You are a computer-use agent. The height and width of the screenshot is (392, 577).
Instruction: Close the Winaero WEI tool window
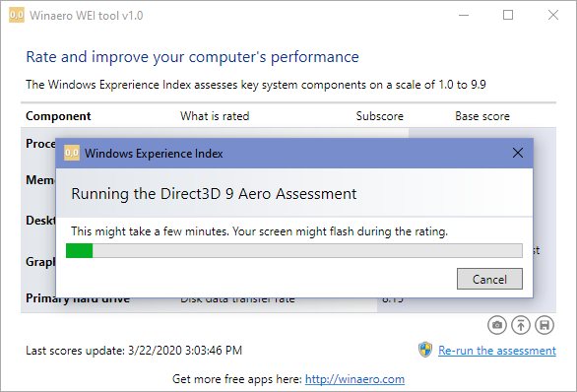tap(553, 15)
